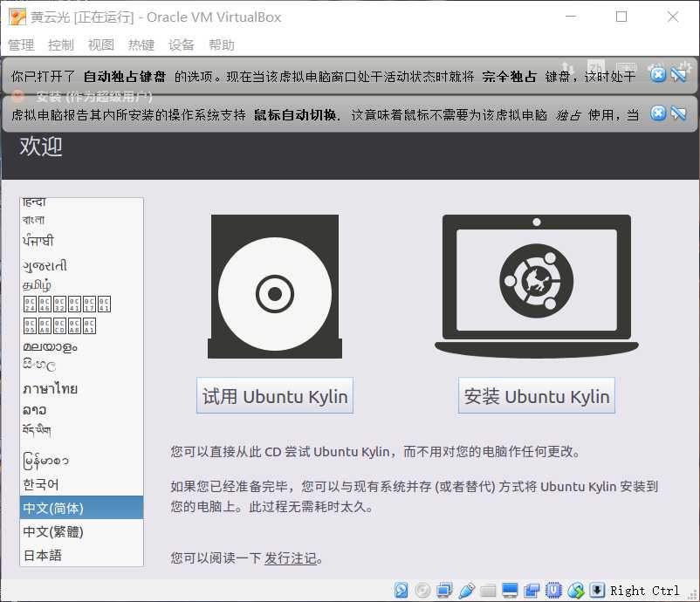700x602 pixels.
Task: Open the 控制 menu
Action: pyautogui.click(x=61, y=45)
